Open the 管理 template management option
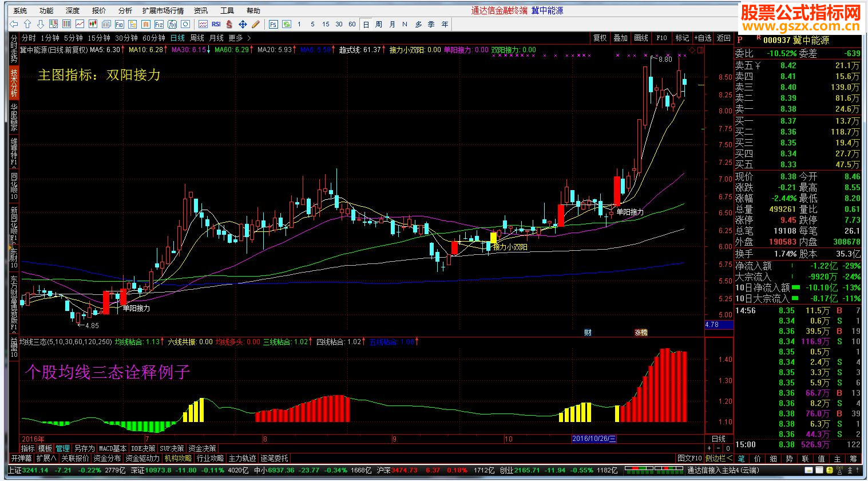Viewport: 868px width, 481px height. tap(62, 448)
